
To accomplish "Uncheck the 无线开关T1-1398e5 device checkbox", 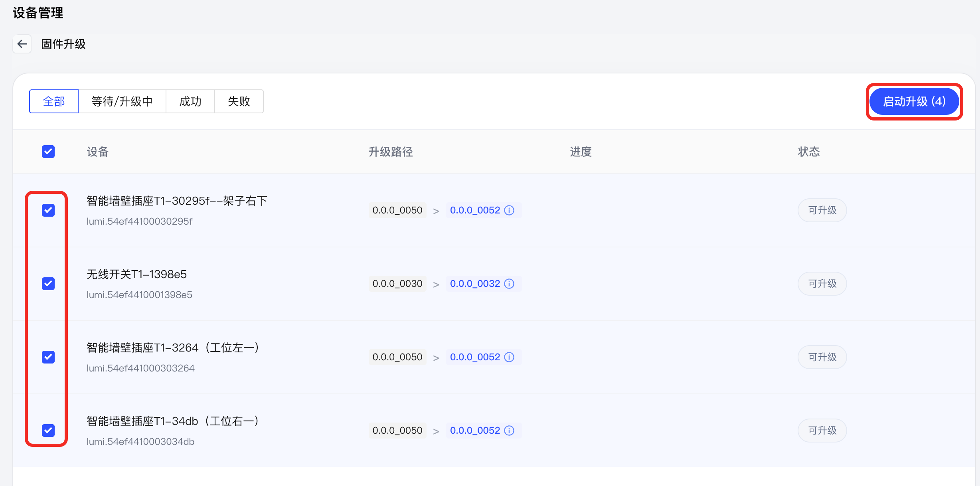I will 48,284.
